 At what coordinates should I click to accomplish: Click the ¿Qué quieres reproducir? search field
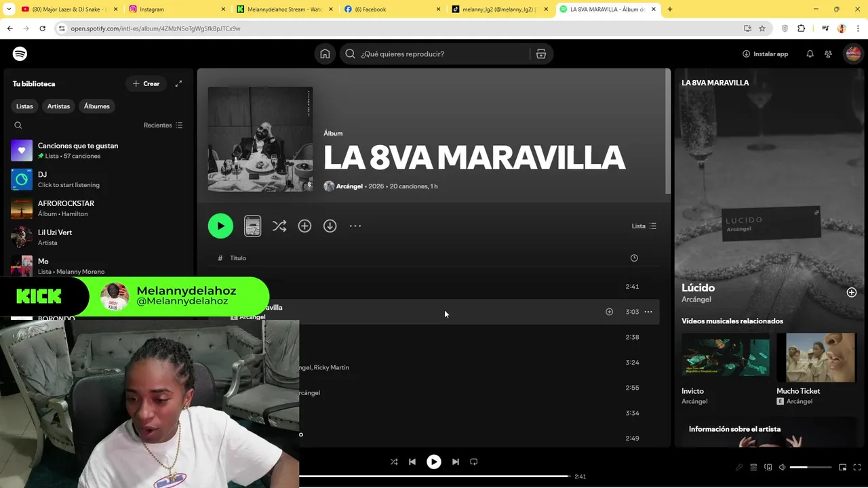(435, 54)
